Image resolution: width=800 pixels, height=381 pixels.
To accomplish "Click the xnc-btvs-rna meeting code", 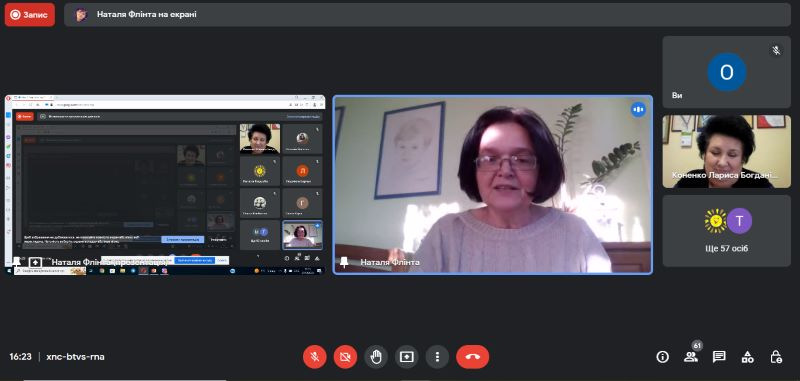I will [x=76, y=357].
